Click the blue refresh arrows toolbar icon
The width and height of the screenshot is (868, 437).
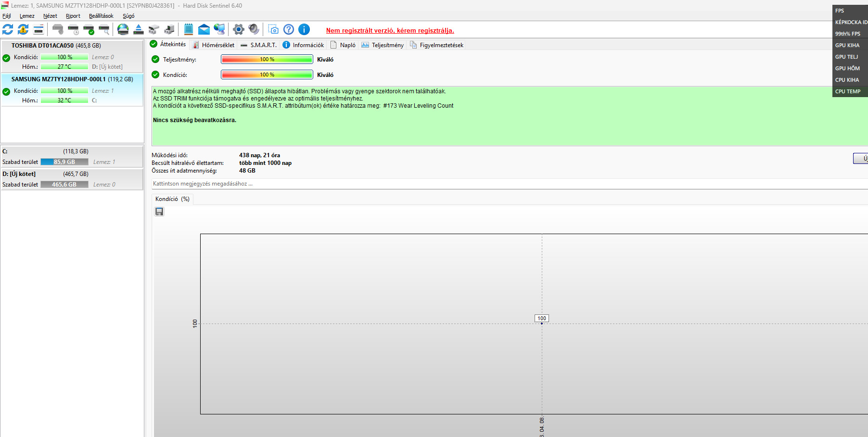pyautogui.click(x=8, y=29)
